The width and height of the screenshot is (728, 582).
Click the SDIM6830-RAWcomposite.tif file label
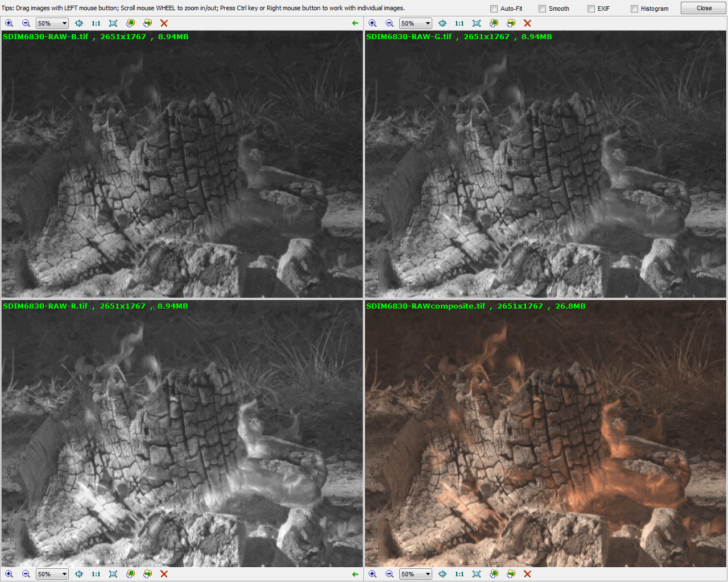(425, 306)
